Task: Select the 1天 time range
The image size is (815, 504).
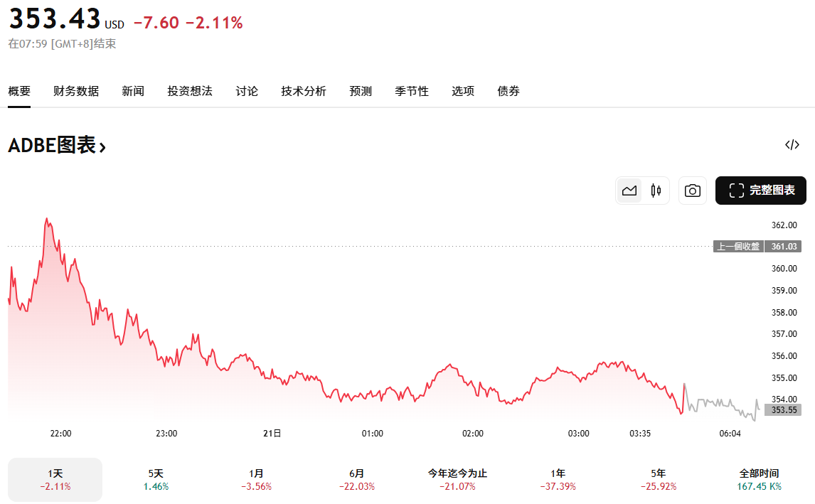Action: [55, 480]
